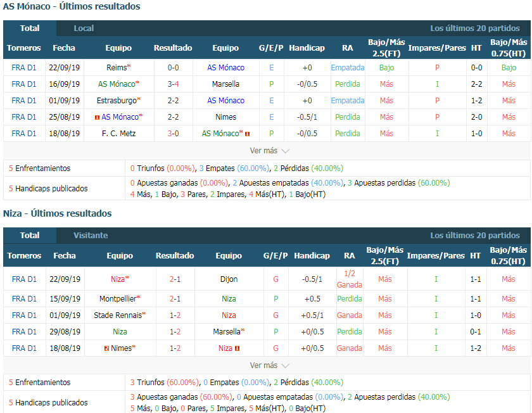
Task: Click the 'Impares/Pares' header in the AS Mónaco table
Action: point(437,48)
